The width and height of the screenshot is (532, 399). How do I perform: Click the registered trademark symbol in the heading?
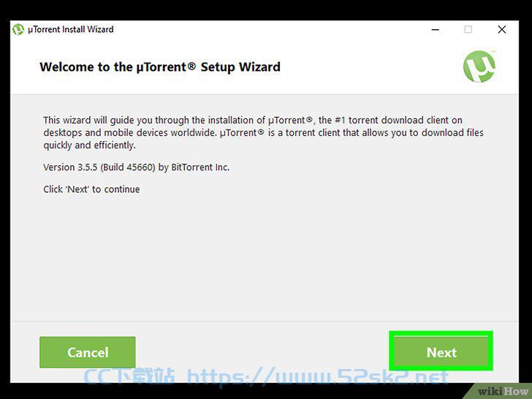(x=191, y=66)
